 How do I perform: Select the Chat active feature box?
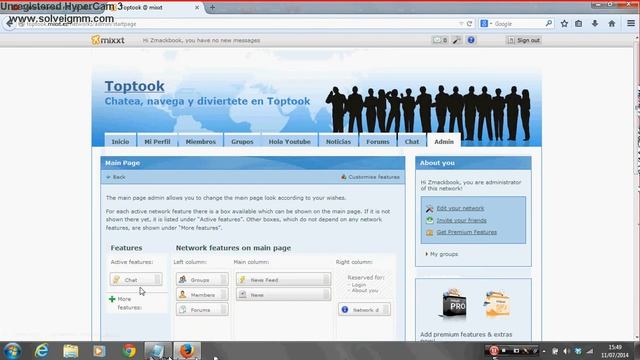tap(136, 280)
